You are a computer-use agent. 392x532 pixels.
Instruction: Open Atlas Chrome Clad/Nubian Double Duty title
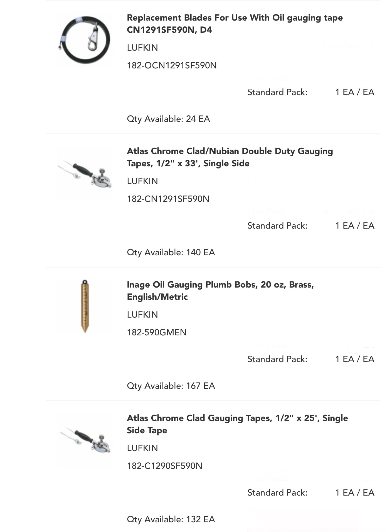pos(230,157)
